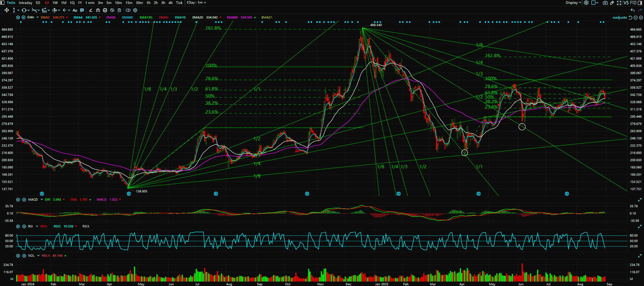This screenshot has width=644, height=286.
Task: Open the 1Day : 1m interval dropdown
Action: 196,3
